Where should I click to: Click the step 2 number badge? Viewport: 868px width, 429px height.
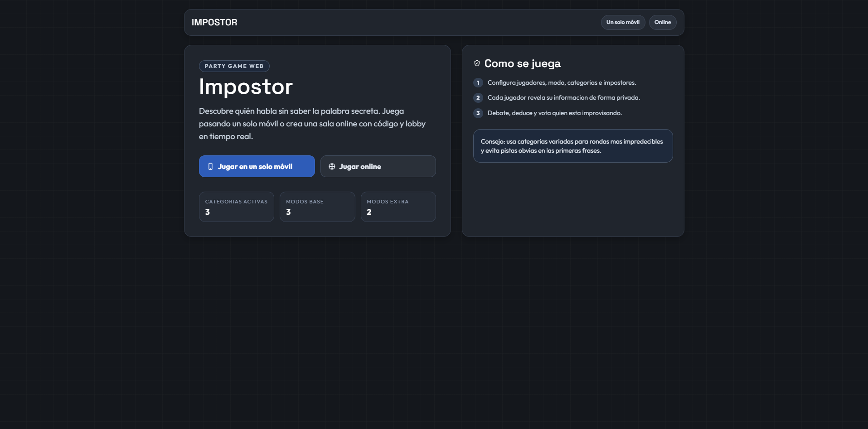pos(478,98)
